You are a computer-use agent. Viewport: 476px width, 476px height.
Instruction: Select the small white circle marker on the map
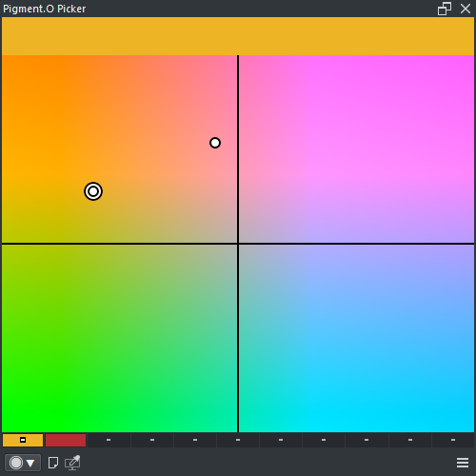point(215,143)
